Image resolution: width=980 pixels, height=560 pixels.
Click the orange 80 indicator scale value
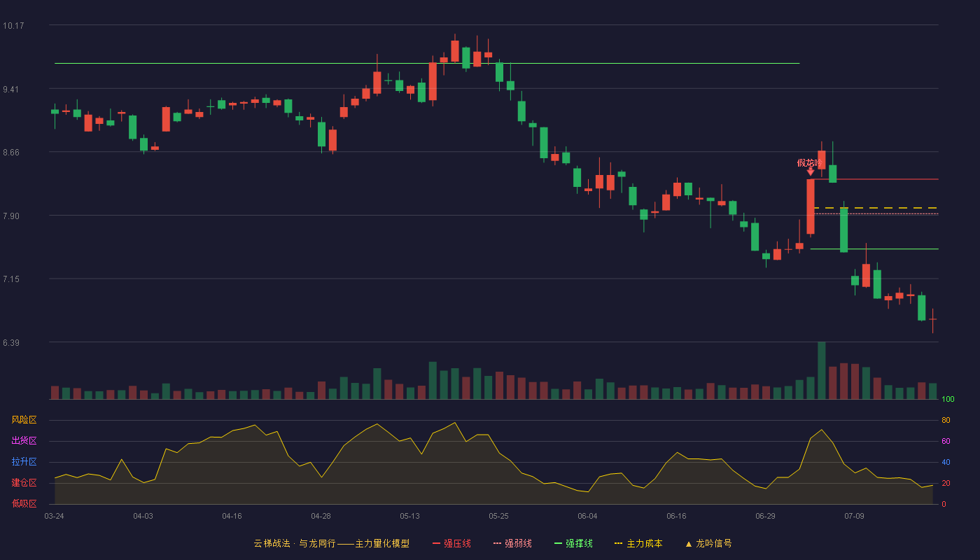tap(946, 420)
